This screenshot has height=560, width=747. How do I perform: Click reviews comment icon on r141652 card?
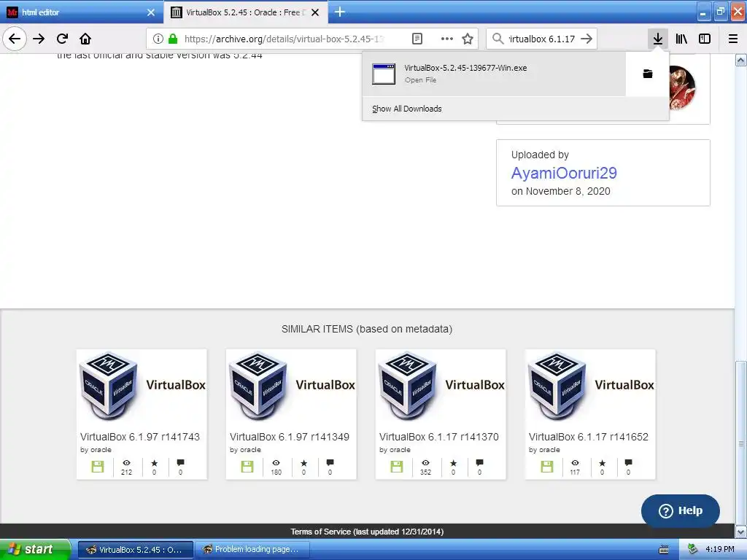pyautogui.click(x=628, y=462)
